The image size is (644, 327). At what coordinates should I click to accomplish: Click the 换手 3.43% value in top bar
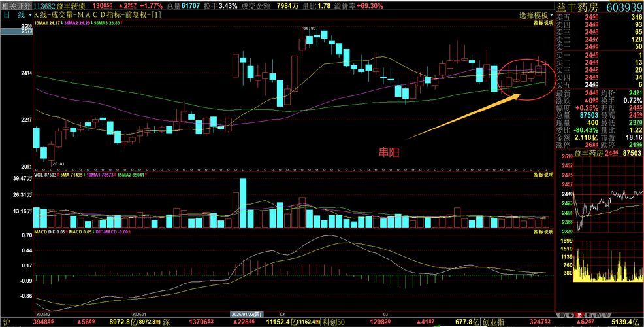click(228, 6)
